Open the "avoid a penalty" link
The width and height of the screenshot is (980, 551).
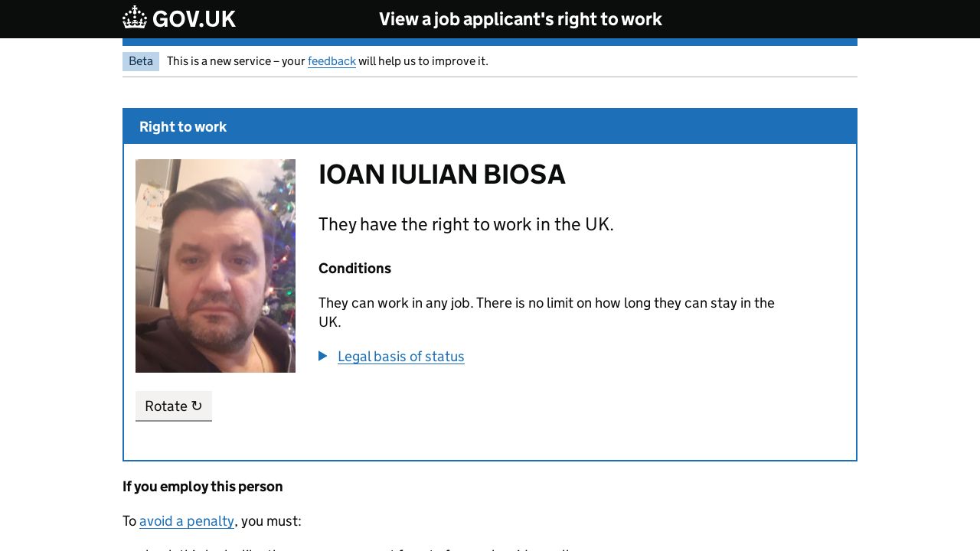(187, 521)
